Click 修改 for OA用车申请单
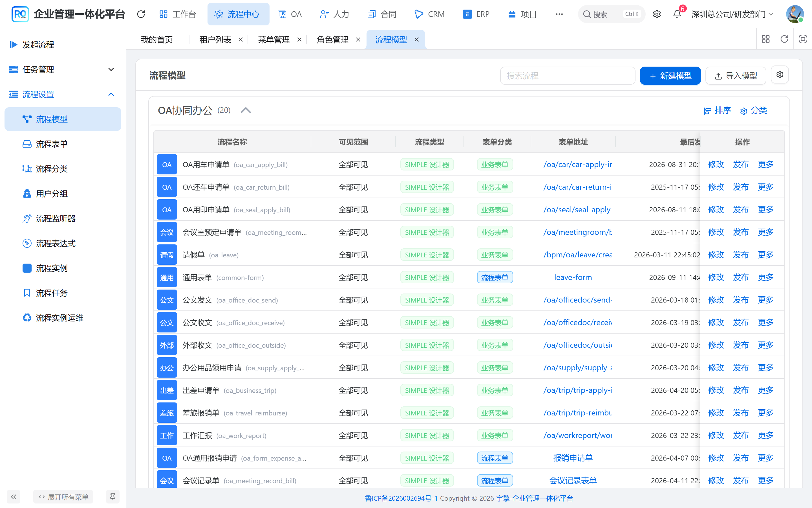This screenshot has height=508, width=812. (716, 165)
